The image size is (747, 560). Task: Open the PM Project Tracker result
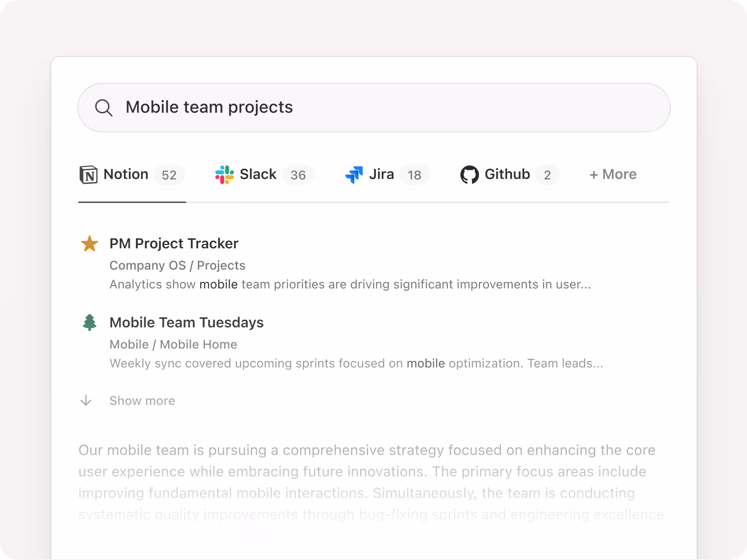tap(174, 244)
